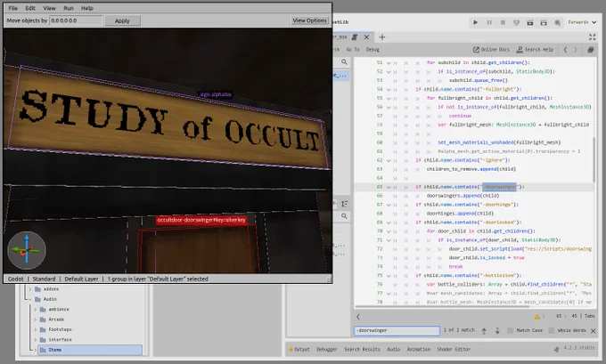Open the Remote Debug icon
The height and width of the screenshot is (364, 606).
(516, 22)
